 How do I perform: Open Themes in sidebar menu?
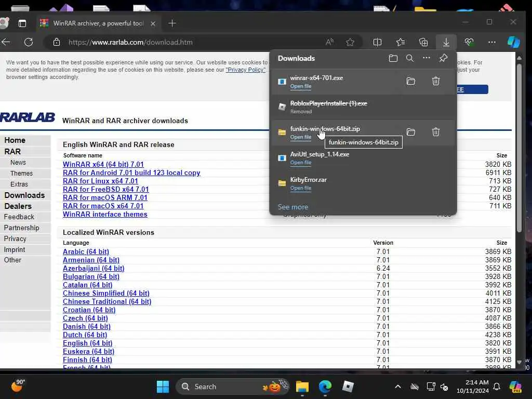coord(21,174)
